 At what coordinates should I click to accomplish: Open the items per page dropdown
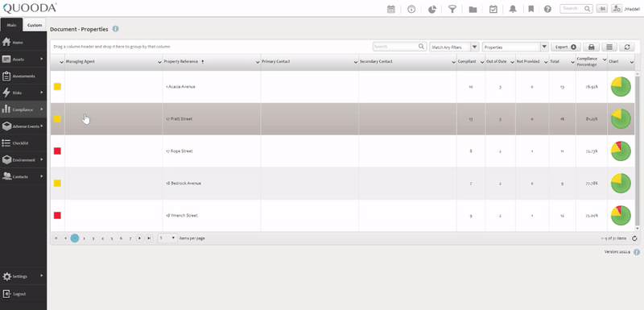[x=167, y=238]
